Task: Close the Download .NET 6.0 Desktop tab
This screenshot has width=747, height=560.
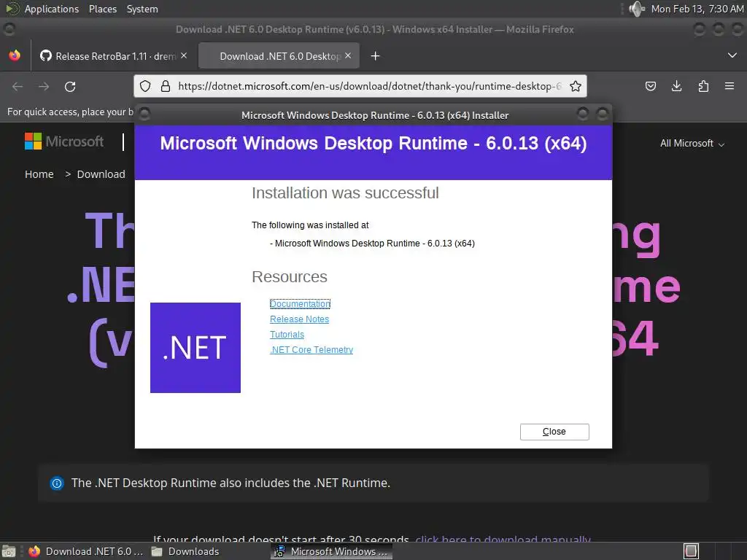Action: coord(348,55)
